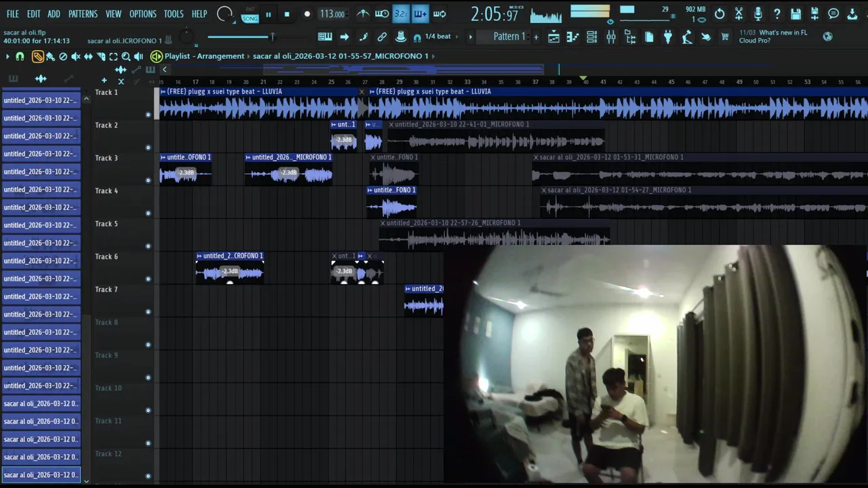Image resolution: width=868 pixels, height=488 pixels.
Task: Open the Browser file tree icon
Action: pyautogui.click(x=631, y=37)
